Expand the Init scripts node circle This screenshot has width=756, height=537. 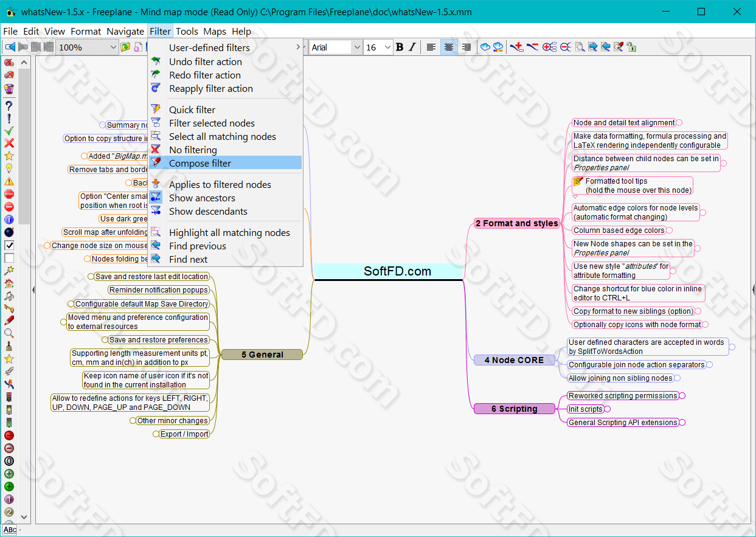[x=607, y=409]
